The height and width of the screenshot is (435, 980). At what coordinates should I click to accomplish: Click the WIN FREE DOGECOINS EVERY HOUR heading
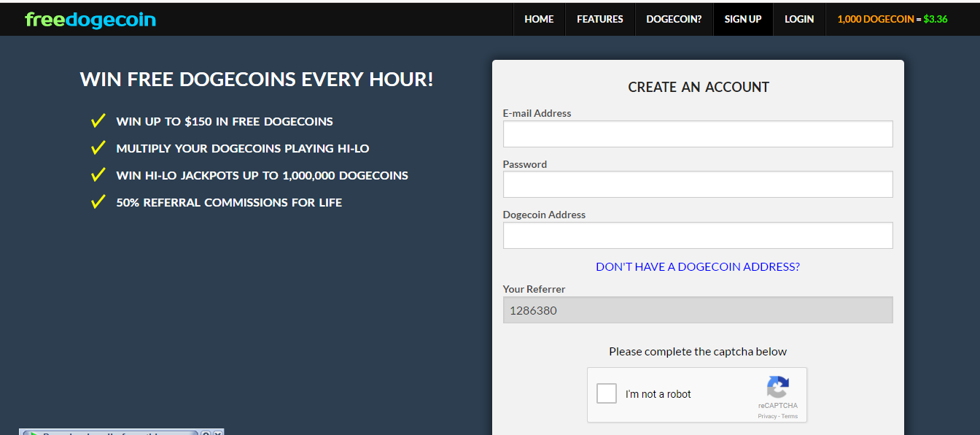(257, 79)
